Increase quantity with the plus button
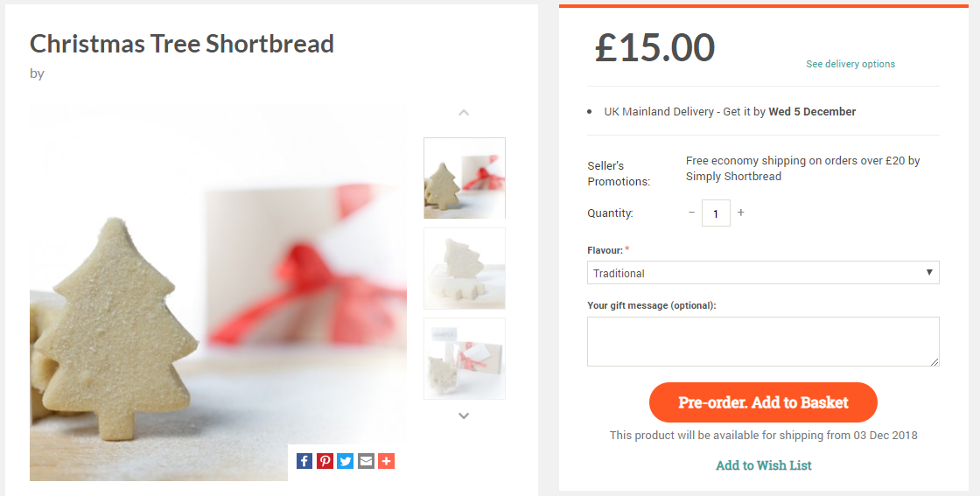The width and height of the screenshot is (980, 496). [x=741, y=213]
